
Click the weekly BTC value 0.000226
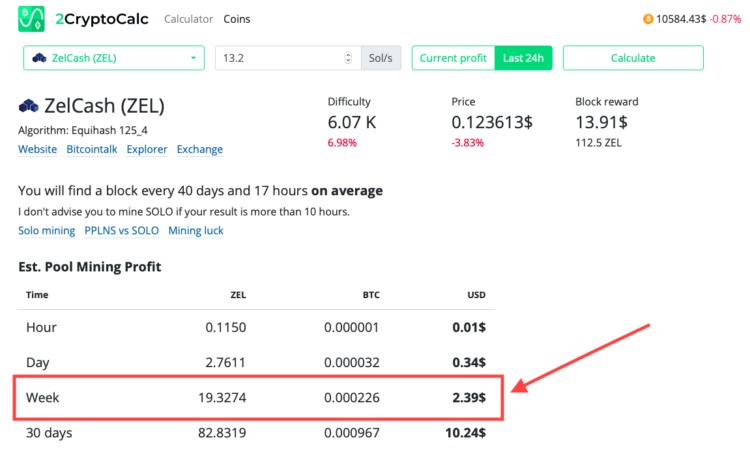[x=352, y=398]
